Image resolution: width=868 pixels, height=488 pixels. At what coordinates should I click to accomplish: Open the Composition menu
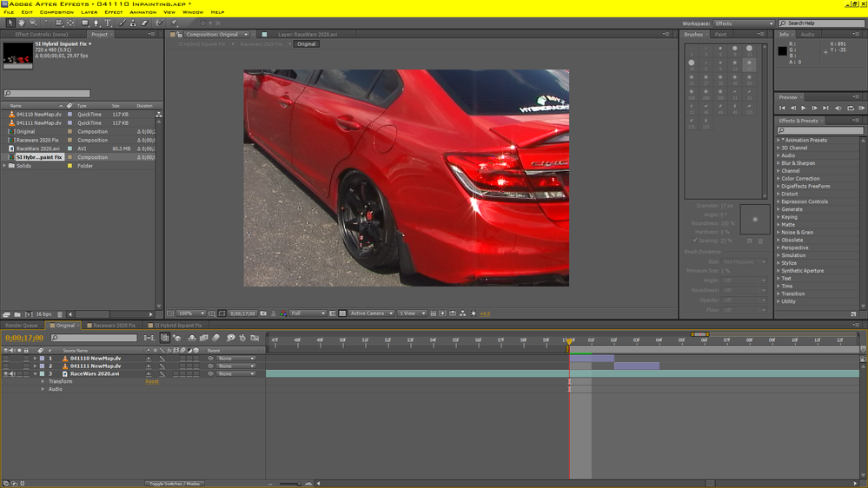click(56, 12)
